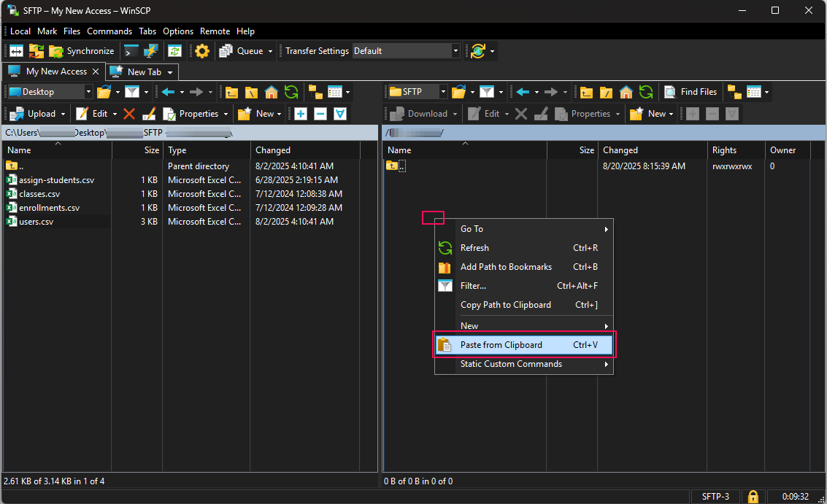
Task: Open parent directory icon on remote panel
Action: pos(585,91)
